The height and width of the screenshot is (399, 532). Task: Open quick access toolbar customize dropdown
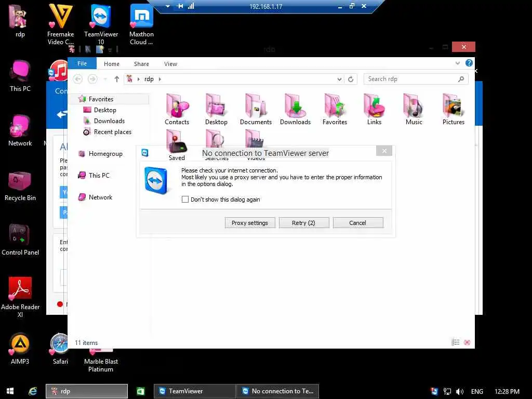pos(110,50)
